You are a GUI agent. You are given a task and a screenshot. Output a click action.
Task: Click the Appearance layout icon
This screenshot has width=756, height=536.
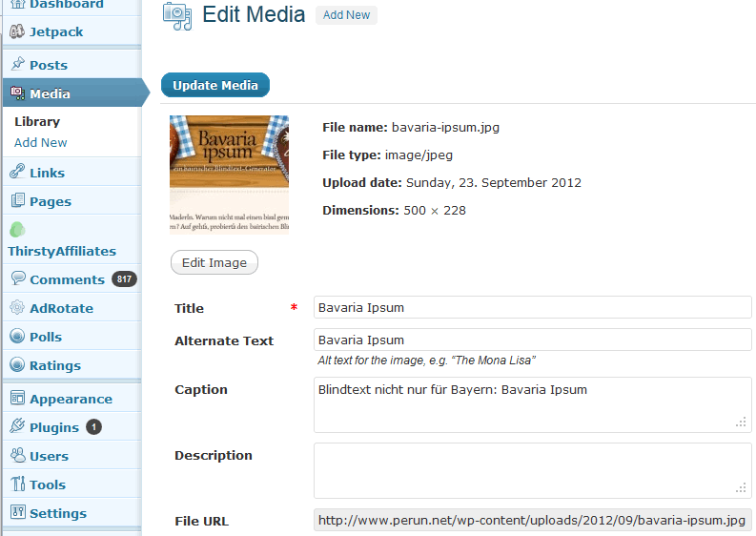pyautogui.click(x=17, y=398)
